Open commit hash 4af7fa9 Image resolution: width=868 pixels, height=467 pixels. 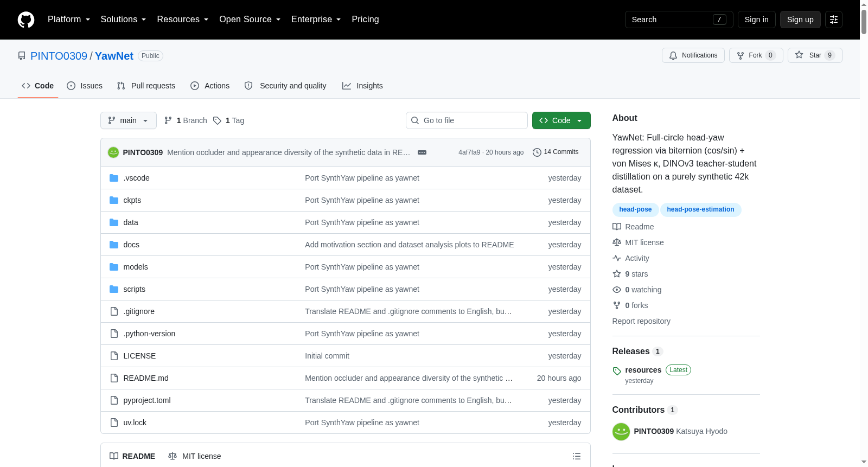[469, 152]
